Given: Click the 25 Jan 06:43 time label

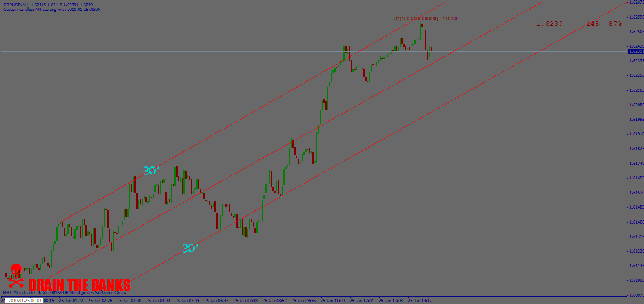Looking at the screenshot, I should [216, 300].
